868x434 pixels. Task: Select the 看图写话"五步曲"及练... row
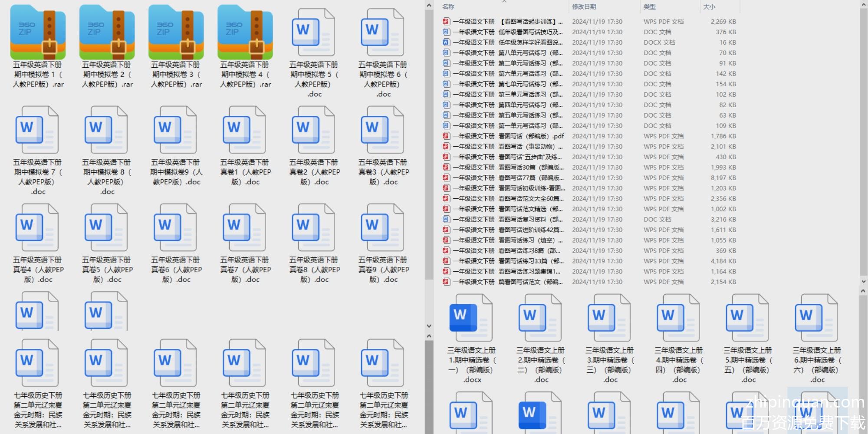click(x=589, y=157)
